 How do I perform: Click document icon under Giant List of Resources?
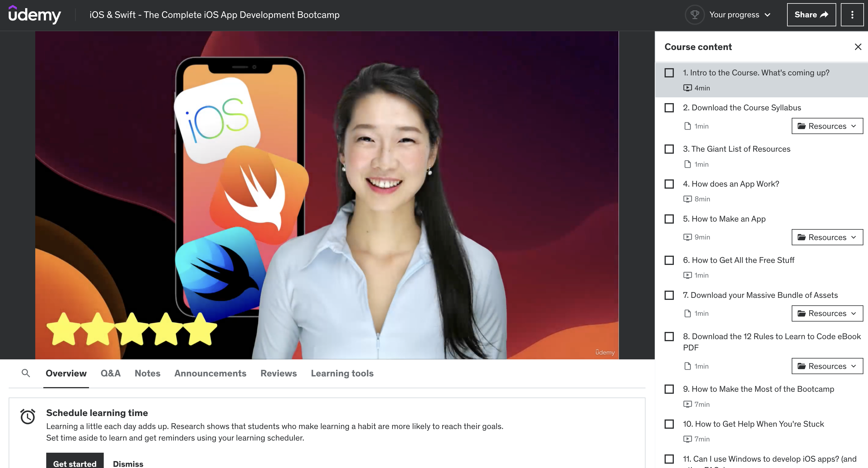[687, 164]
